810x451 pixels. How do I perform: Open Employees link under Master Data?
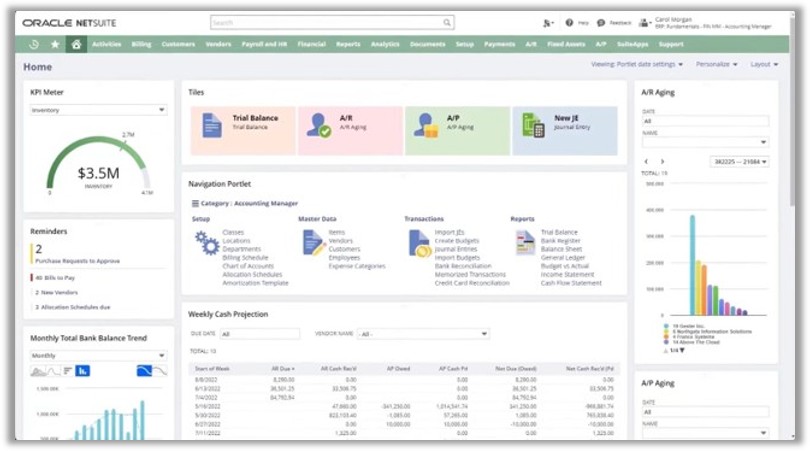(344, 258)
